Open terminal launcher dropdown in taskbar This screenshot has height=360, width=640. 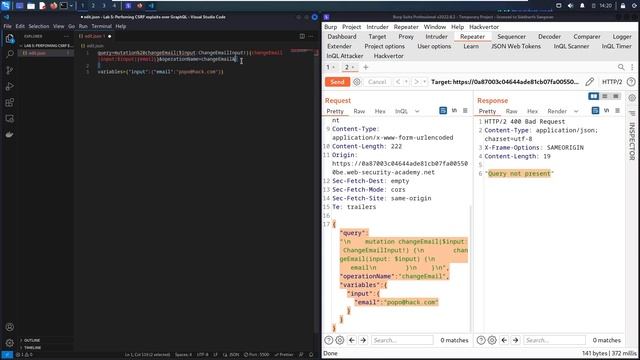71,6
